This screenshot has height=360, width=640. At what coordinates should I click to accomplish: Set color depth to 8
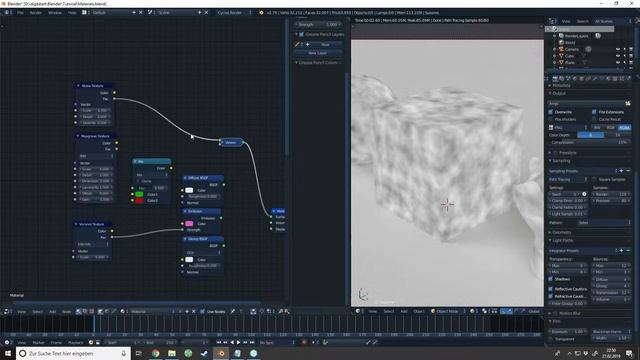[x=591, y=135]
